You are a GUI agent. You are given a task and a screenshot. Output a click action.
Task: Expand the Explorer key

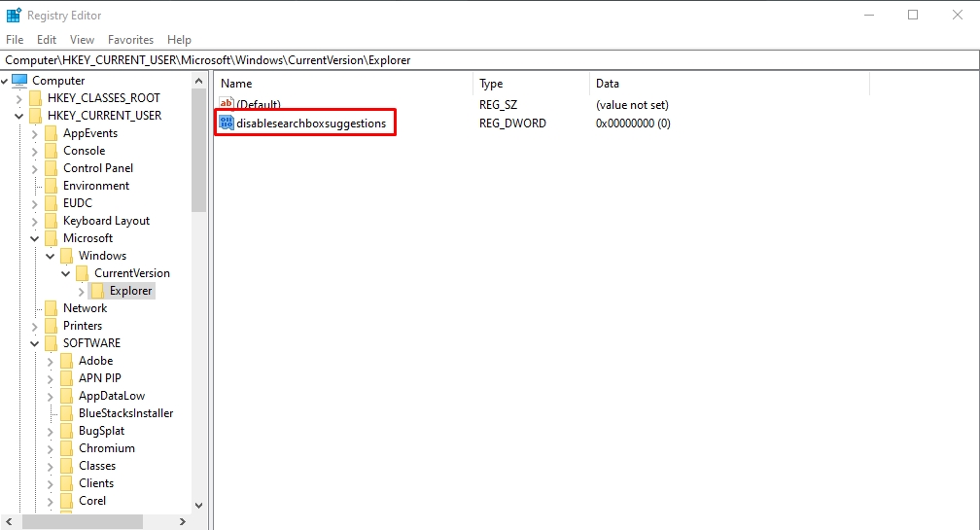coord(82,291)
